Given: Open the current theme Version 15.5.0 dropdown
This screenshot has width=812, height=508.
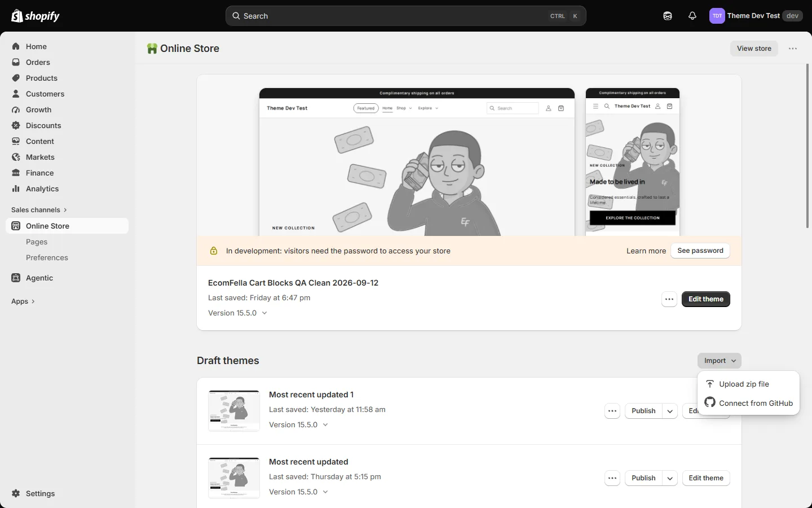Looking at the screenshot, I should tap(237, 313).
